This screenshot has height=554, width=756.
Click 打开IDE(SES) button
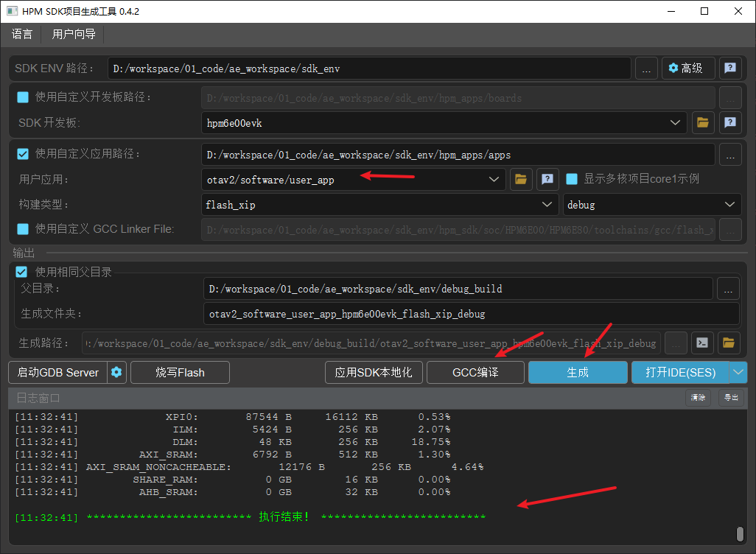tap(680, 372)
